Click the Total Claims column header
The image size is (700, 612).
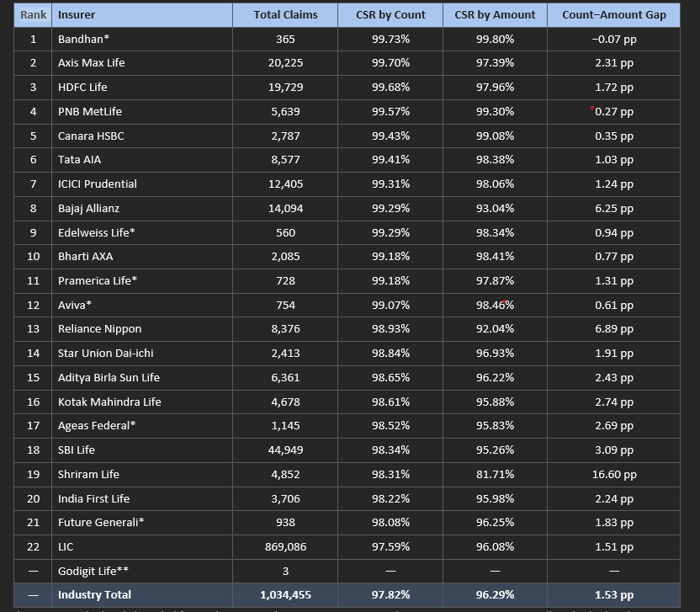285,15
